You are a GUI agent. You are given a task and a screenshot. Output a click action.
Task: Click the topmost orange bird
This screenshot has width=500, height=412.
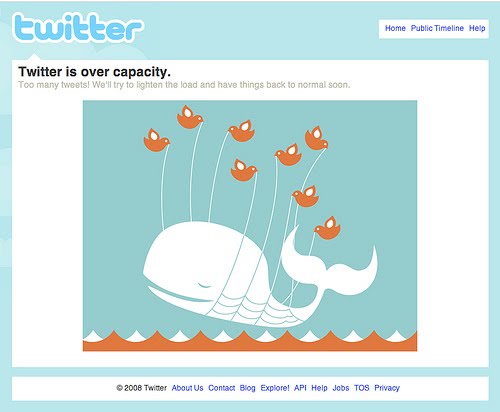[x=190, y=117]
